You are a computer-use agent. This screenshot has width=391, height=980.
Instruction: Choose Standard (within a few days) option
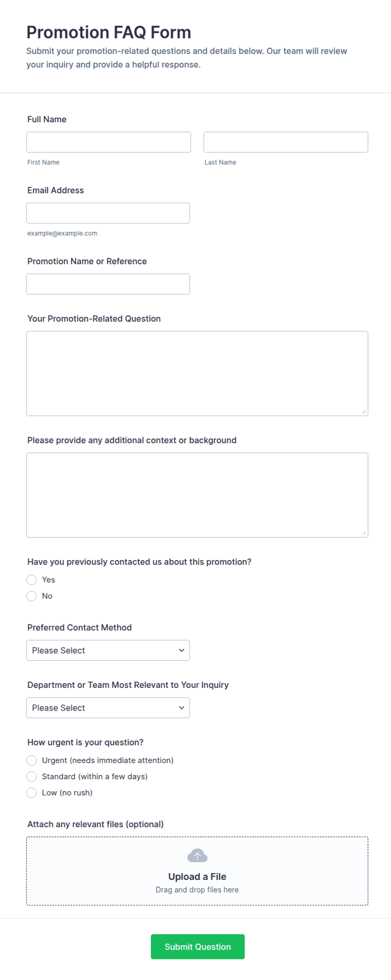32,776
